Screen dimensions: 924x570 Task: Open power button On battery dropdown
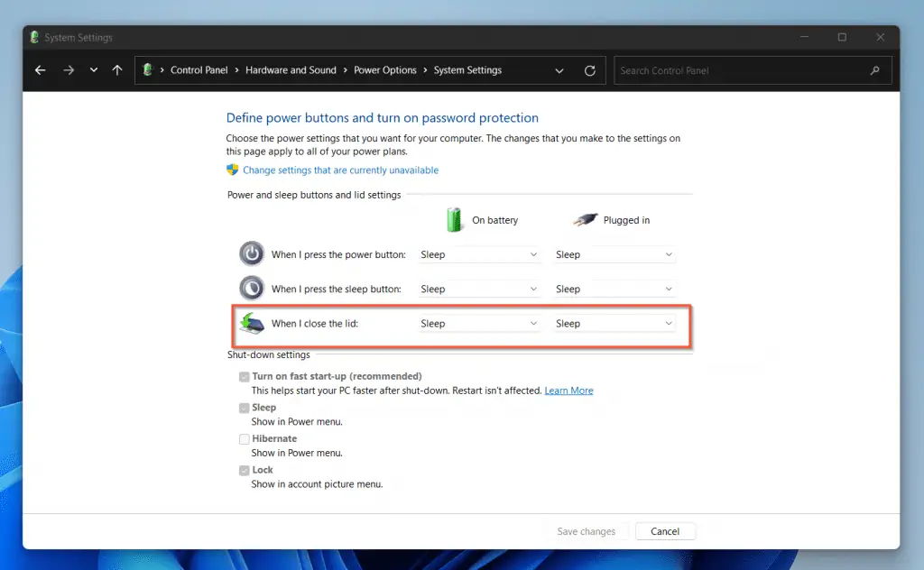[x=479, y=254]
